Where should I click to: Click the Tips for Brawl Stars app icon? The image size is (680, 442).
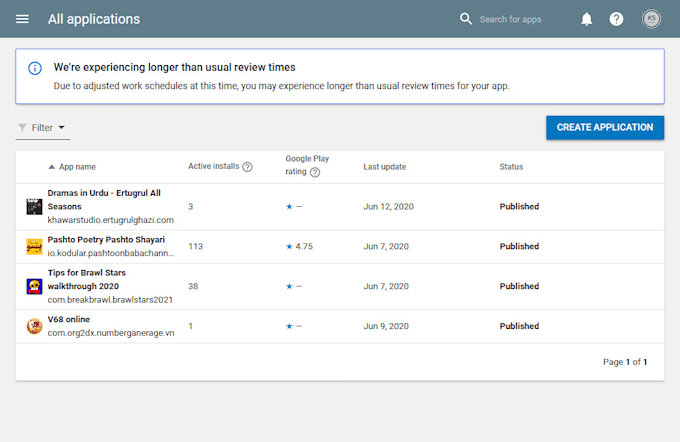click(34, 286)
